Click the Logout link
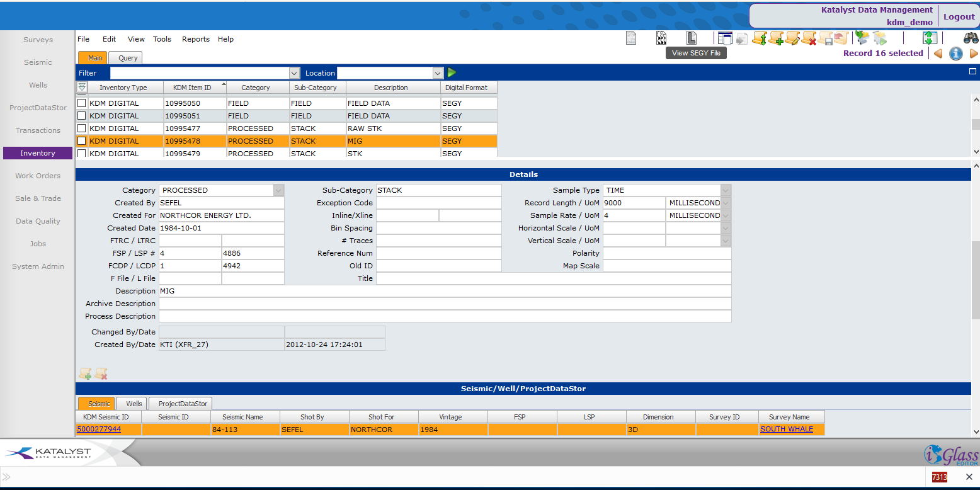 [x=959, y=16]
